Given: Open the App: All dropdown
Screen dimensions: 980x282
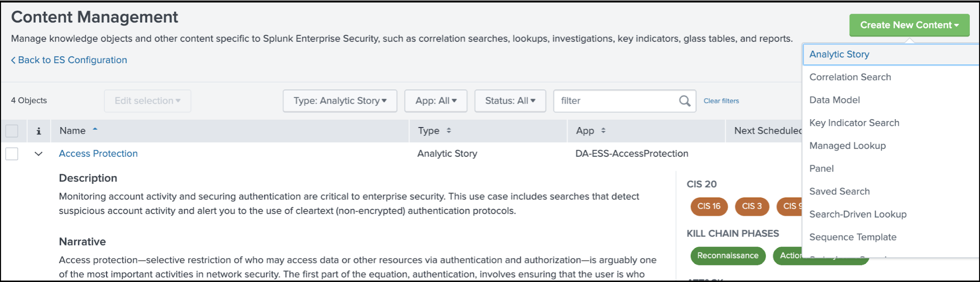Looking at the screenshot, I should 436,101.
